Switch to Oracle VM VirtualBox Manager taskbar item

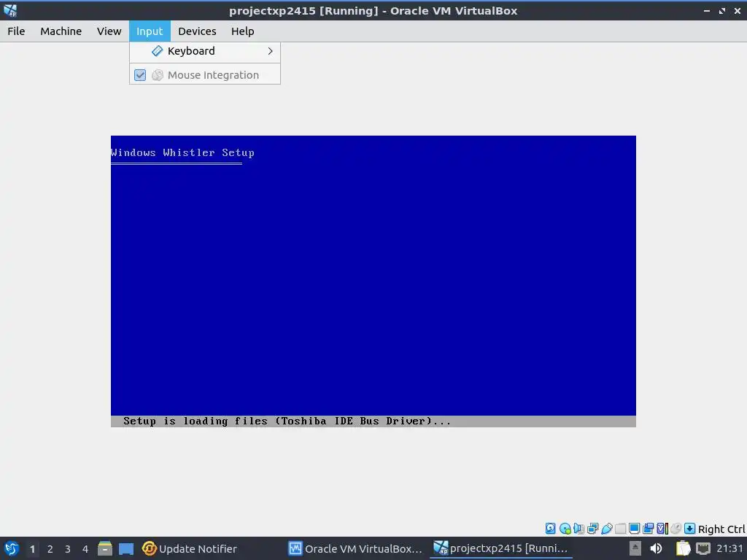click(355, 548)
